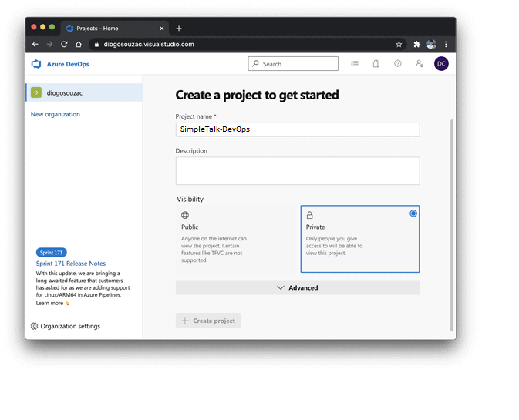Open the work items list icon
Image resolution: width=519 pixels, height=420 pixels.
click(x=355, y=63)
